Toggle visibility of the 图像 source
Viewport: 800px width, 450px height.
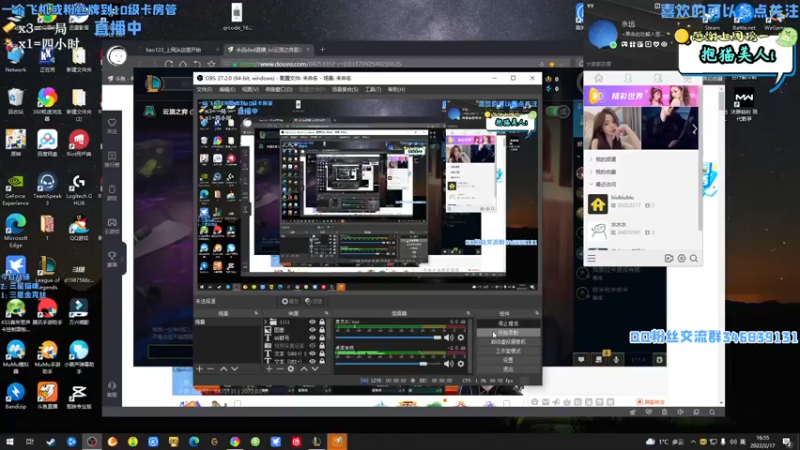pyautogui.click(x=312, y=330)
